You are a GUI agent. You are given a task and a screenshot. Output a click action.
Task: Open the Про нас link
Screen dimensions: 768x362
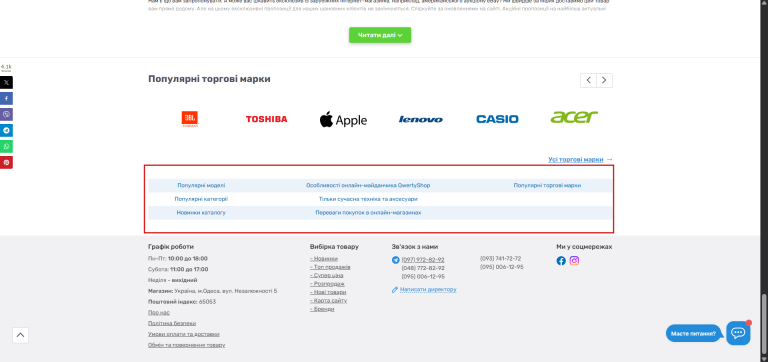(159, 313)
